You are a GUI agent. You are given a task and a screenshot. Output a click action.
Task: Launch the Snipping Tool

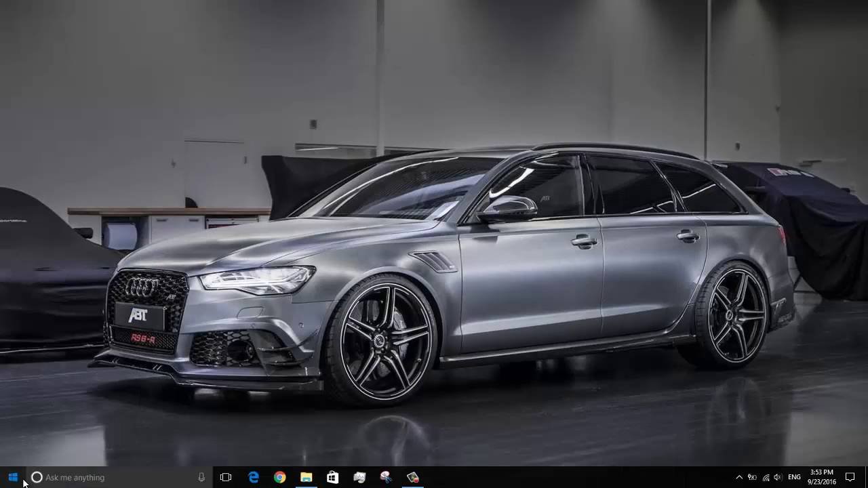click(386, 477)
